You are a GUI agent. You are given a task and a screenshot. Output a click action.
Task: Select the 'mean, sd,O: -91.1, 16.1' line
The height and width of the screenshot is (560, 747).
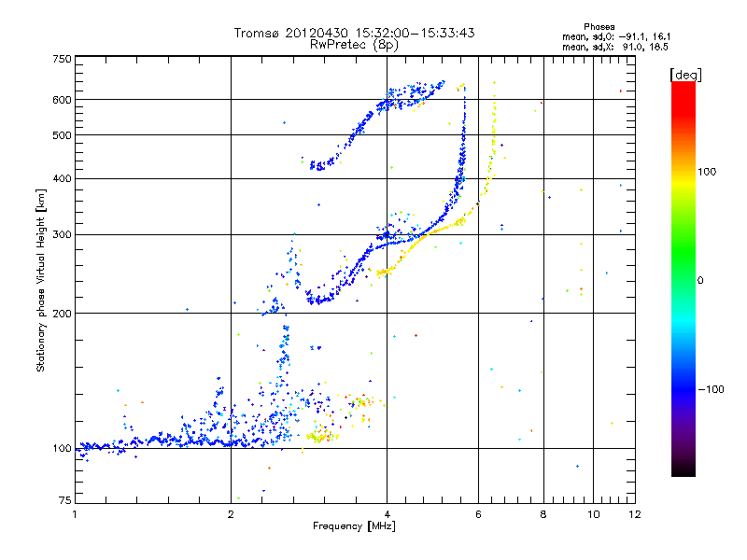click(616, 36)
